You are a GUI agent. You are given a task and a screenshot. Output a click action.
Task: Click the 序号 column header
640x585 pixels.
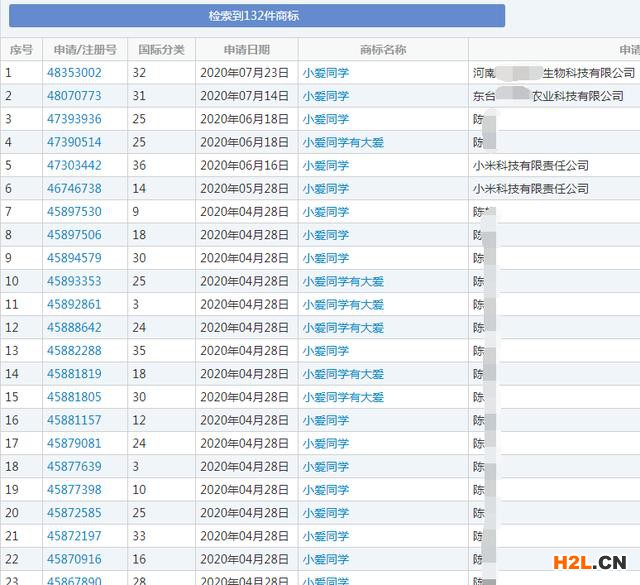(21, 50)
